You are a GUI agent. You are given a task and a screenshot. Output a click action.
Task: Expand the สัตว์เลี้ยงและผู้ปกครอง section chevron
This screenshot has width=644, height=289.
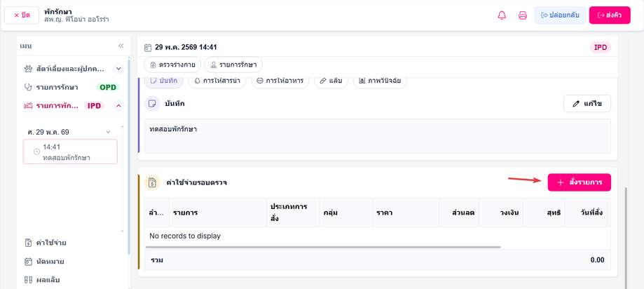118,69
